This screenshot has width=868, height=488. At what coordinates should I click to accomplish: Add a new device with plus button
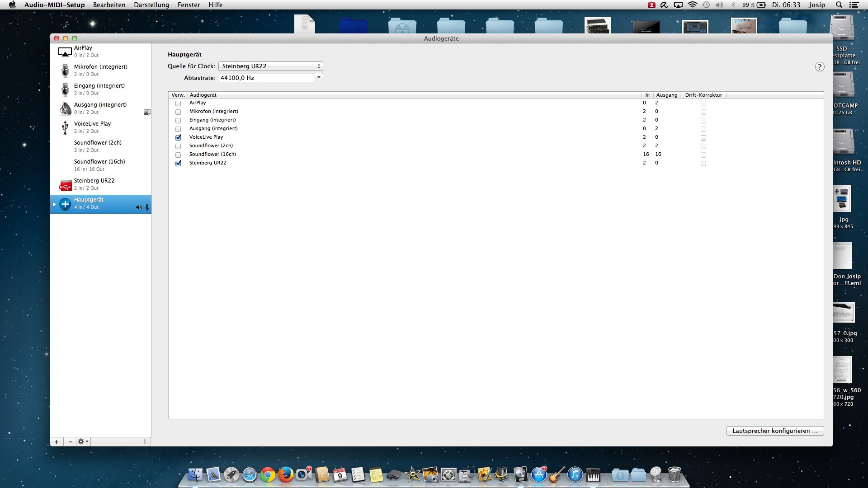[57, 441]
